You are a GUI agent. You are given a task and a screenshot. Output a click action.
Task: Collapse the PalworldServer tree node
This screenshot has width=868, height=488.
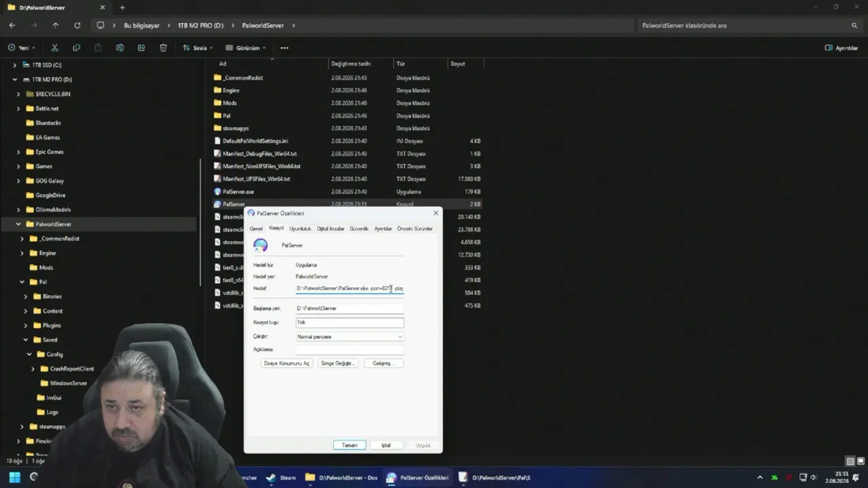point(18,224)
